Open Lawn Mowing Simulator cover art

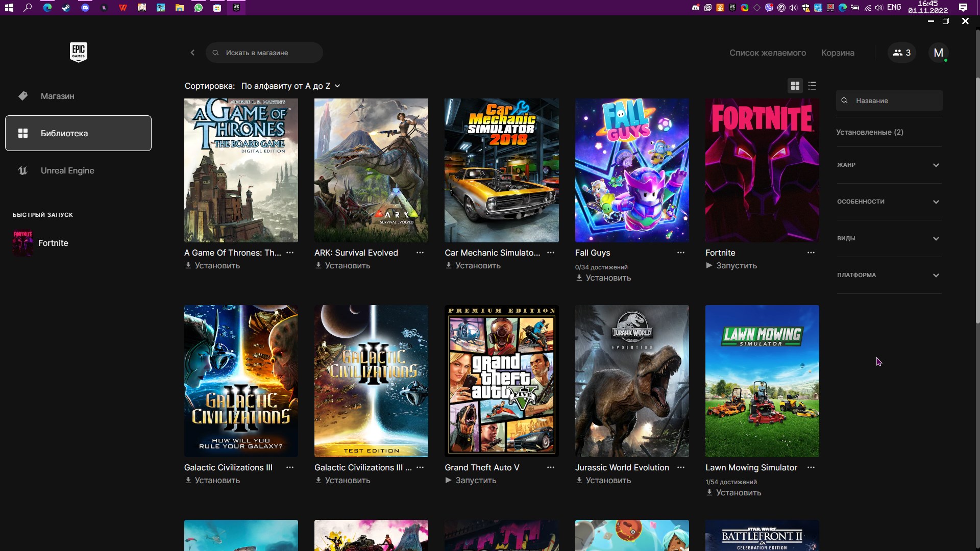(x=762, y=381)
